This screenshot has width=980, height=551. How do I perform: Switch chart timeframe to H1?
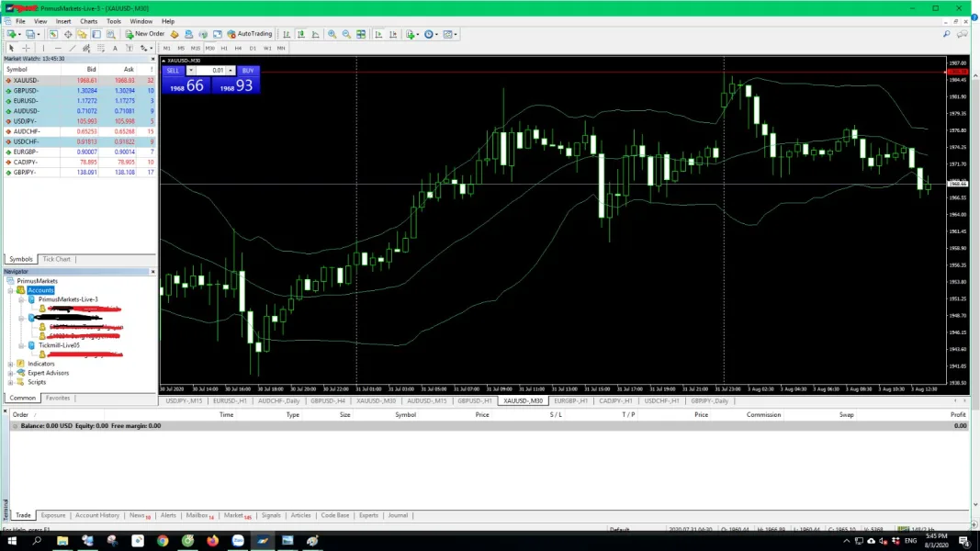[224, 48]
